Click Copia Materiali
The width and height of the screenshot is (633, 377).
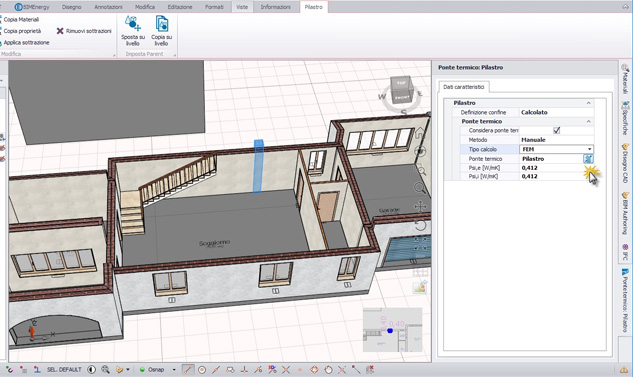click(x=21, y=19)
